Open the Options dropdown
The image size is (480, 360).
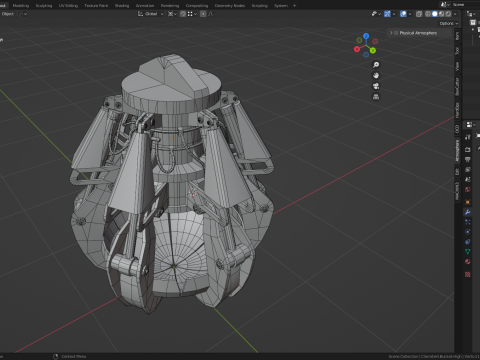pyautogui.click(x=449, y=23)
